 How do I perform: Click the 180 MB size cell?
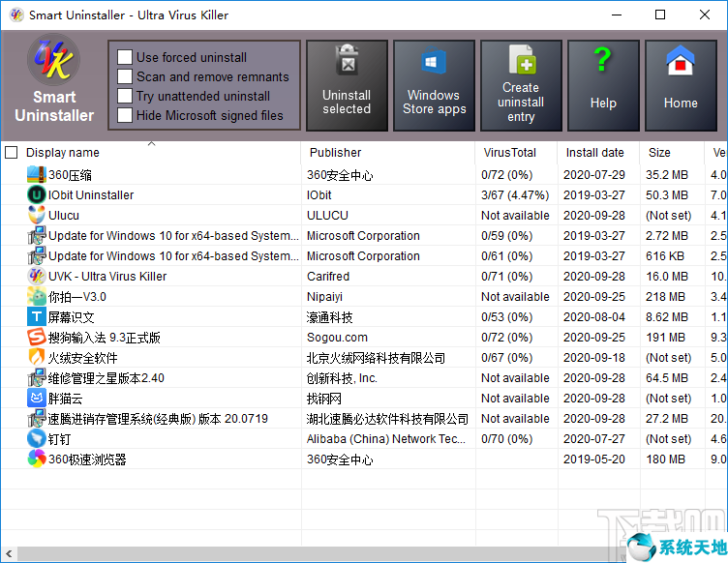(665, 459)
